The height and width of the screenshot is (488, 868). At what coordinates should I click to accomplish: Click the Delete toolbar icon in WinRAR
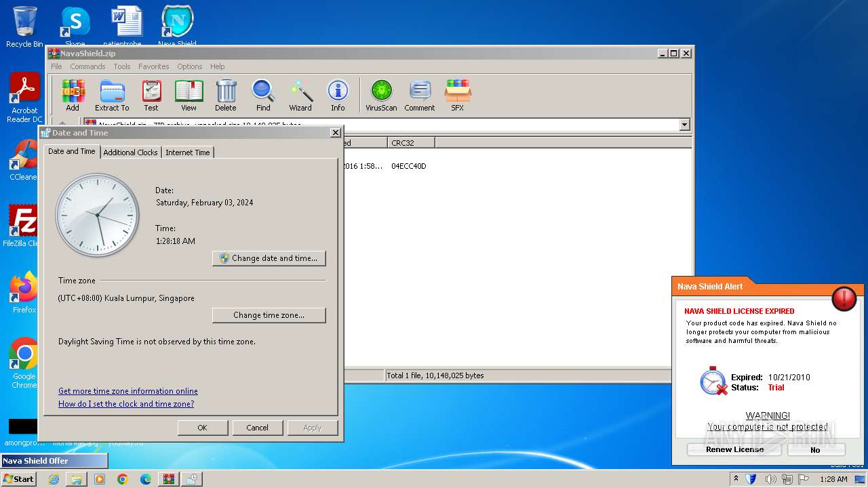pyautogui.click(x=226, y=96)
